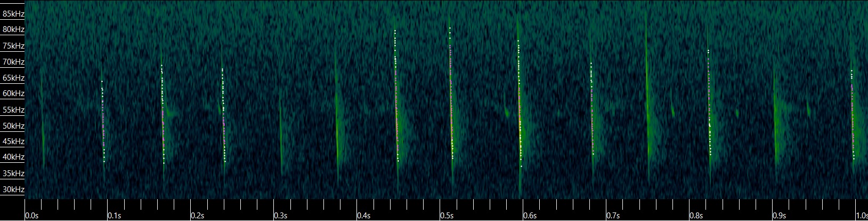The width and height of the screenshot is (868, 221).
Task: Select the 0.5s time axis marker
Action: (447, 216)
